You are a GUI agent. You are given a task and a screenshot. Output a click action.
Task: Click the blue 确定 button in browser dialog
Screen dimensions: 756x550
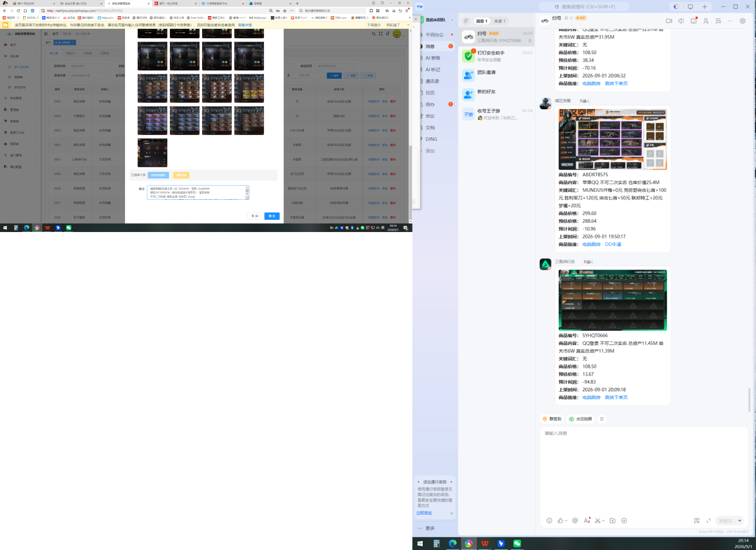click(272, 216)
